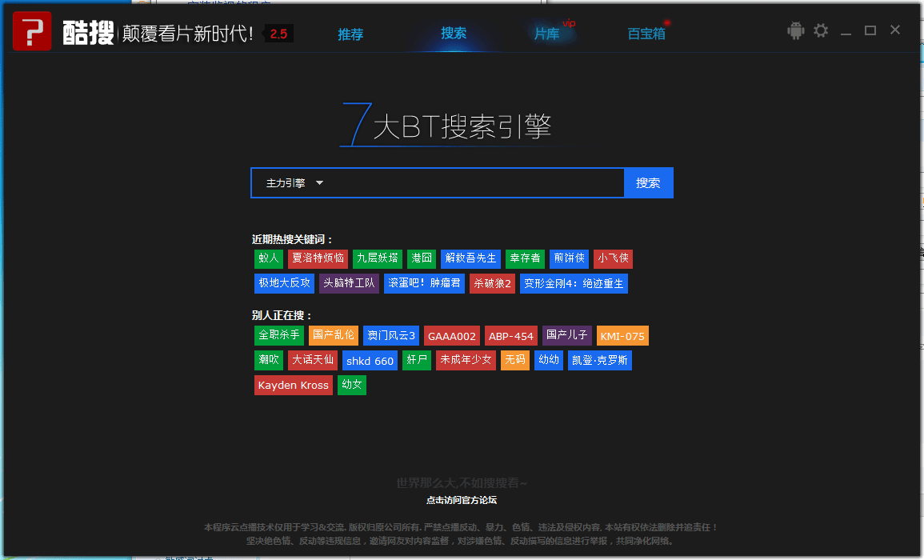This screenshot has width=924, height=560.
Task: Select hot keyword 蚁人
Action: pyautogui.click(x=269, y=258)
